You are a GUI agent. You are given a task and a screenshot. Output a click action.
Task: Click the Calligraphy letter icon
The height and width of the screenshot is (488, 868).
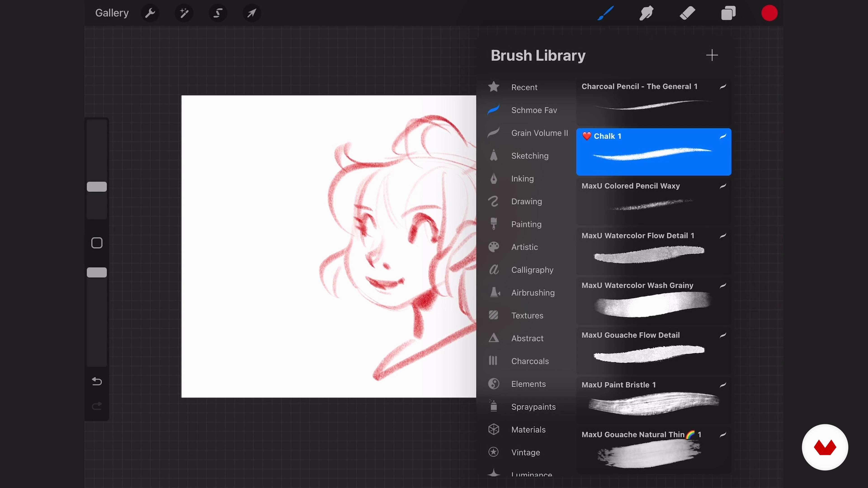(494, 270)
